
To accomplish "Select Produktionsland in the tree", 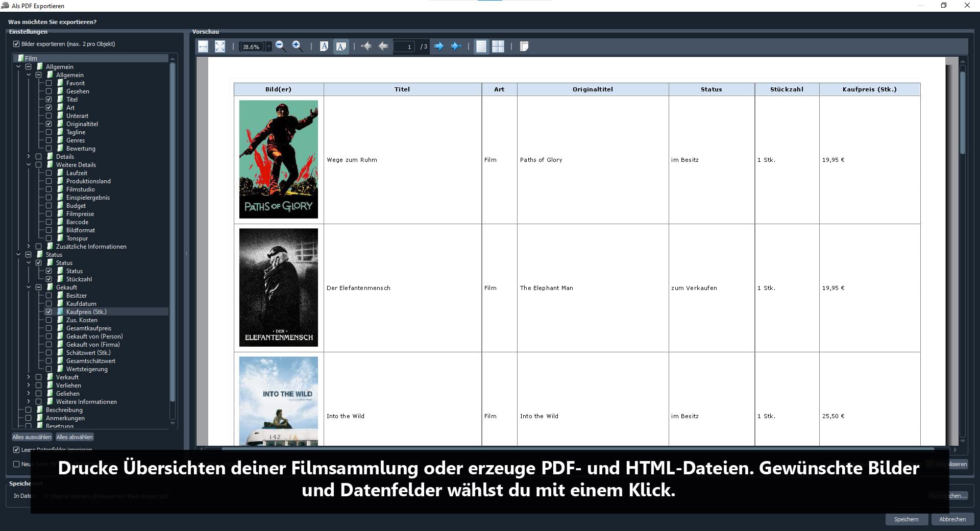I will (x=88, y=181).
